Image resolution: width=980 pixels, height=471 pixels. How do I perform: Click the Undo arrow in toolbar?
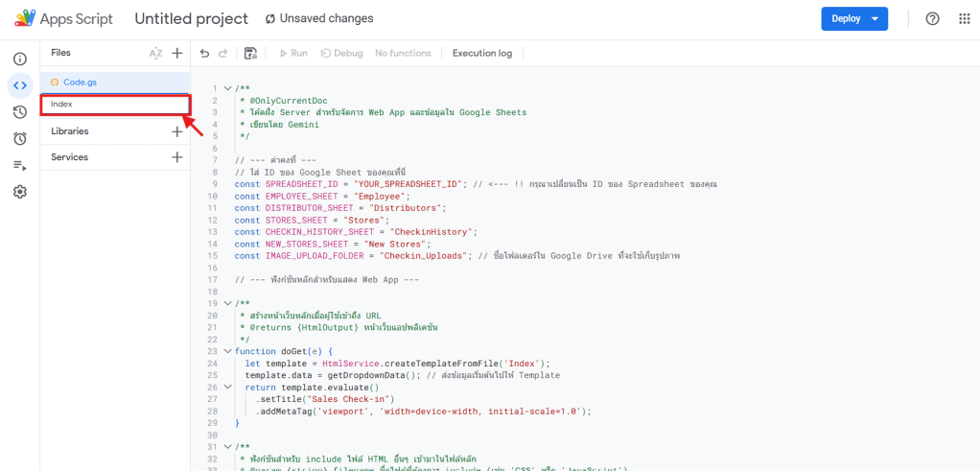click(x=204, y=54)
